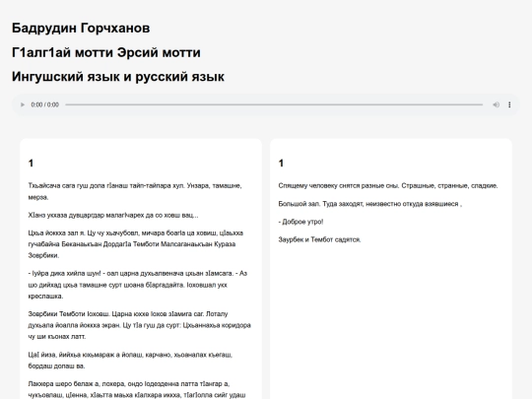
Task: Click chapter number 1 in Ingush column
Action: pos(31,164)
